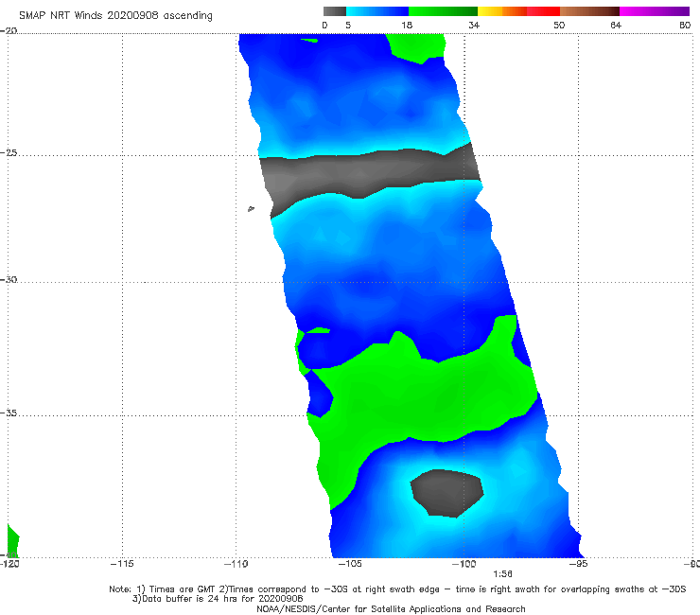Click the '18' label under the color bar
This screenshot has width=700, height=615.
[407, 25]
